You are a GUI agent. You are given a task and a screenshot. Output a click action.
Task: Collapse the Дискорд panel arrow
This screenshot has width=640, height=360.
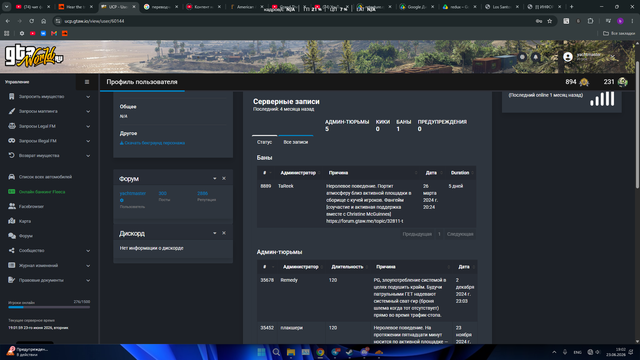(x=215, y=233)
